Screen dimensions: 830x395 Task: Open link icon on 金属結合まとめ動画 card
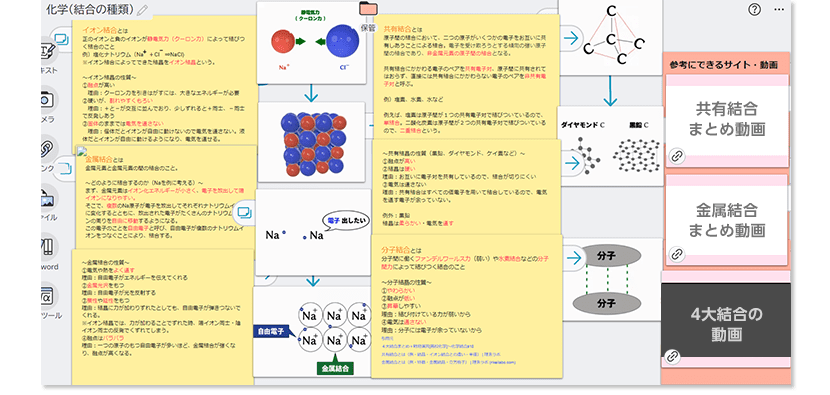pyautogui.click(x=675, y=254)
